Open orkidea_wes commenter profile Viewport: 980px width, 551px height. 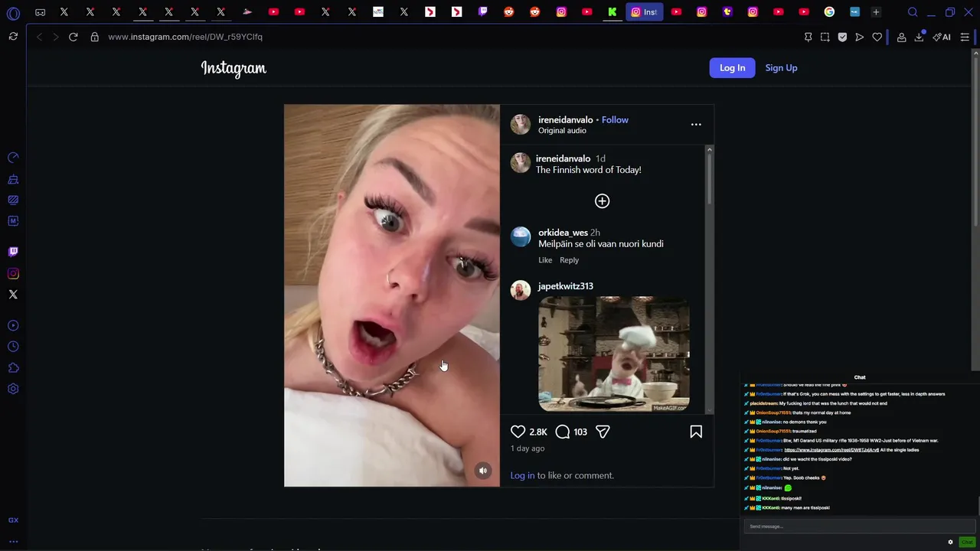pyautogui.click(x=563, y=233)
